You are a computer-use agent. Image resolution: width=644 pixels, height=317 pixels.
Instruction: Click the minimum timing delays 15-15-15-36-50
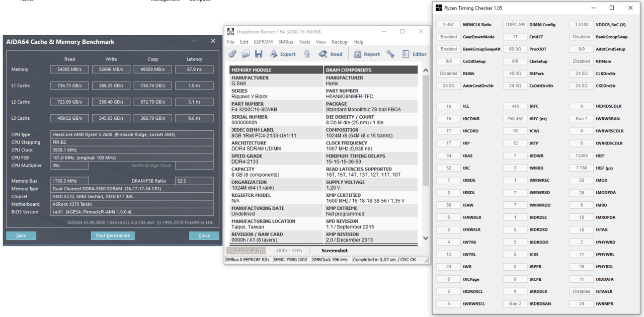pos(348,162)
